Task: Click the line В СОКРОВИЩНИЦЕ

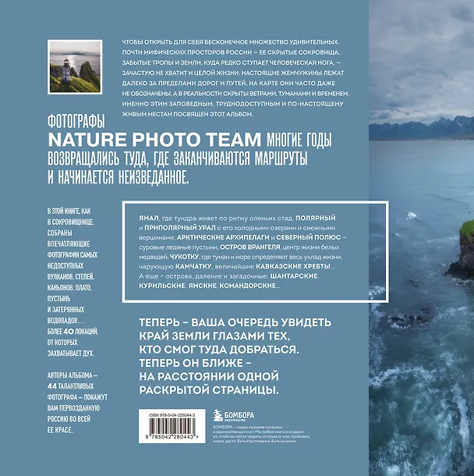Action: [70, 222]
